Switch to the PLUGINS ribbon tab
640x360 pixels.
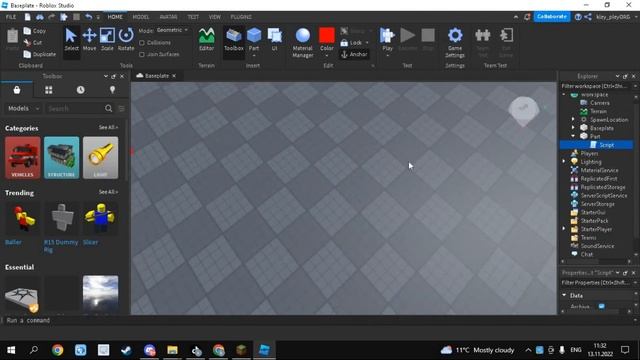(241, 17)
